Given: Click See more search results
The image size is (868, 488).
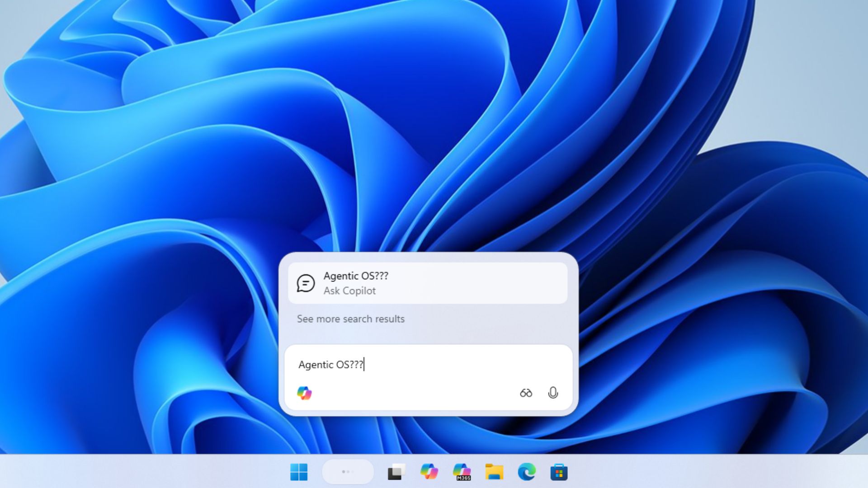Looking at the screenshot, I should (351, 319).
